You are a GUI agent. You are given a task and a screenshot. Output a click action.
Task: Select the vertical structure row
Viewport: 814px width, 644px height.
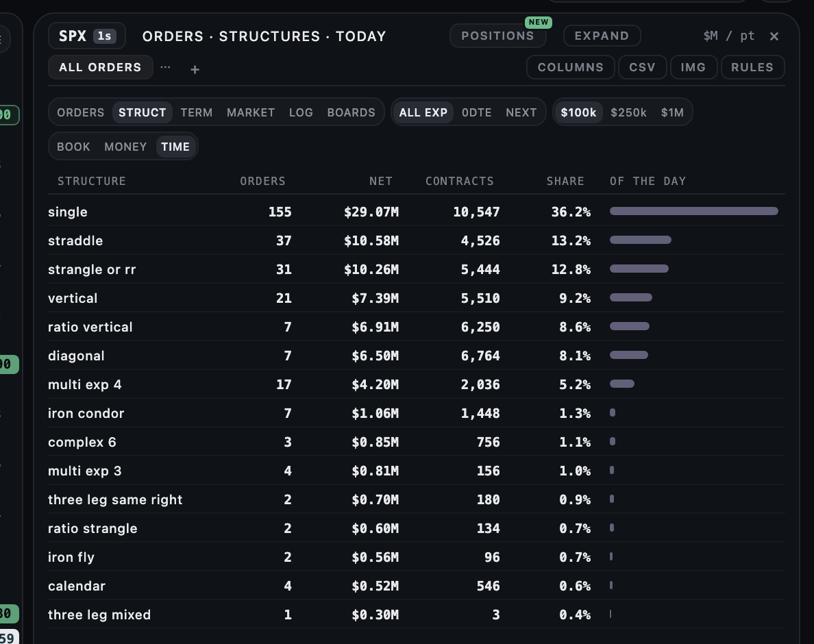coord(417,298)
